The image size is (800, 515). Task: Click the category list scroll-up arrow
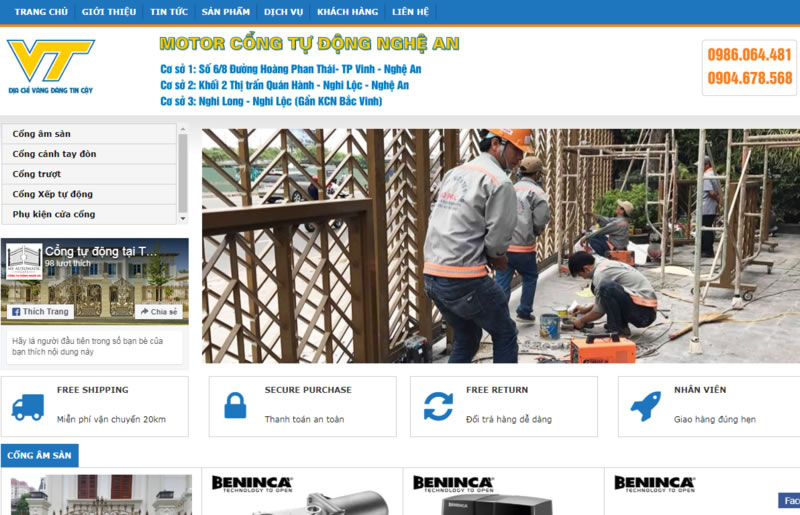[183, 130]
